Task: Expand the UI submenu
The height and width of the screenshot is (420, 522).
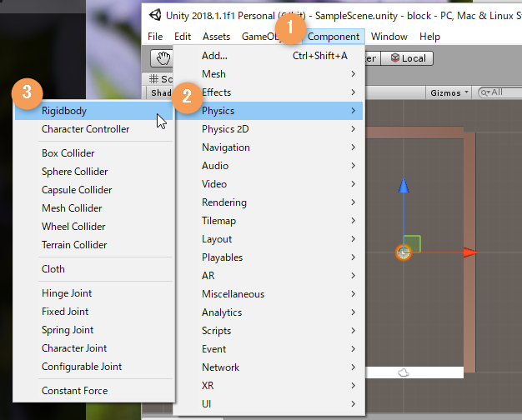Action: coord(269,403)
